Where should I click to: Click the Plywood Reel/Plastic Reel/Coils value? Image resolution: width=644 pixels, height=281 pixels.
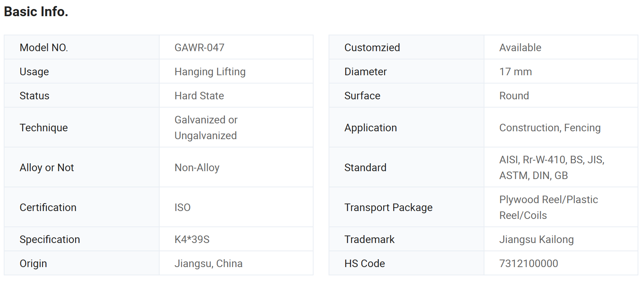coord(549,207)
